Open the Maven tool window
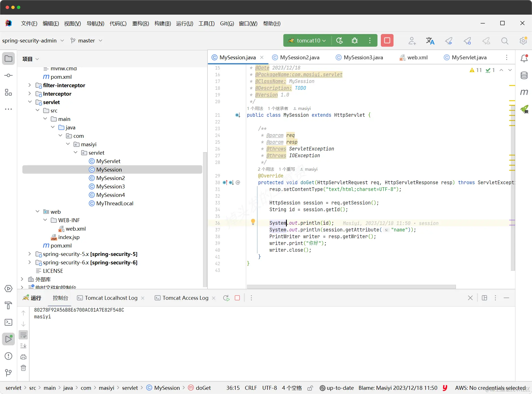The image size is (532, 394). tap(524, 92)
